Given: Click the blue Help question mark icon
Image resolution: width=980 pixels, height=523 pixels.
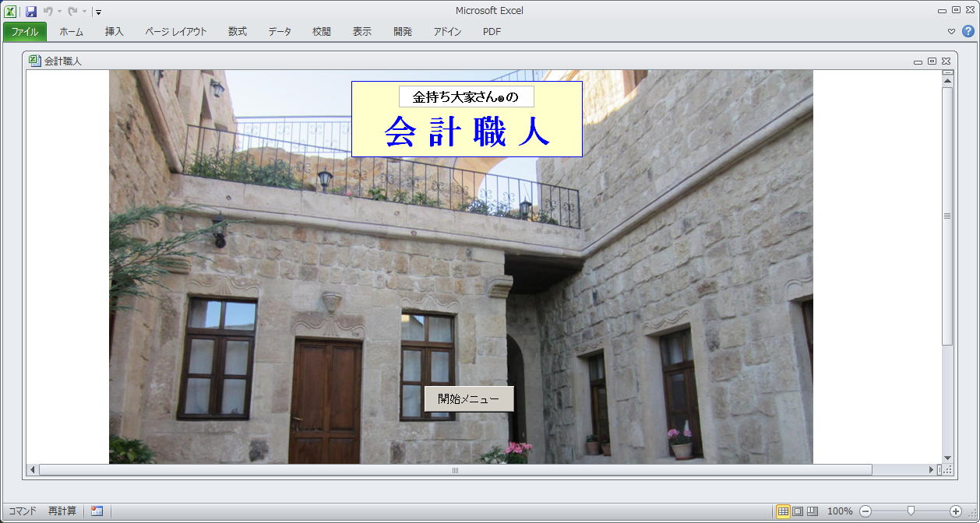Looking at the screenshot, I should (x=968, y=31).
